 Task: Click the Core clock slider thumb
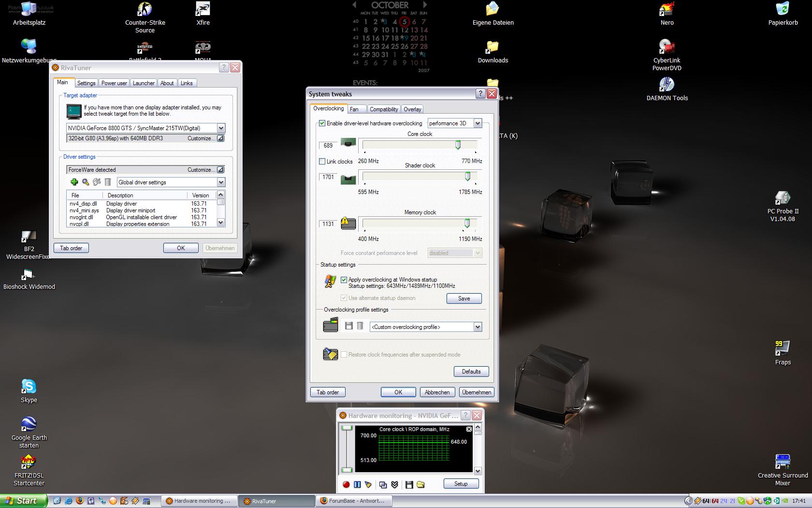458,145
